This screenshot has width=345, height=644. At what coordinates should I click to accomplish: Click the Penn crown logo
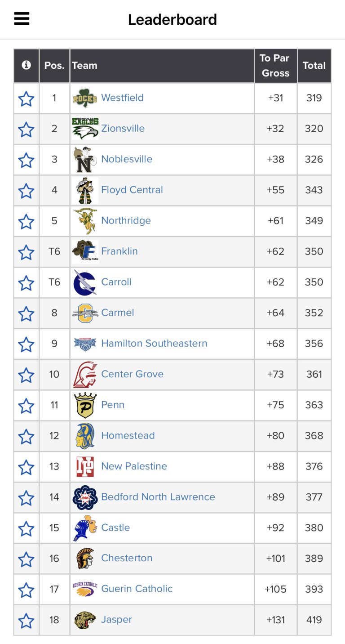85,405
